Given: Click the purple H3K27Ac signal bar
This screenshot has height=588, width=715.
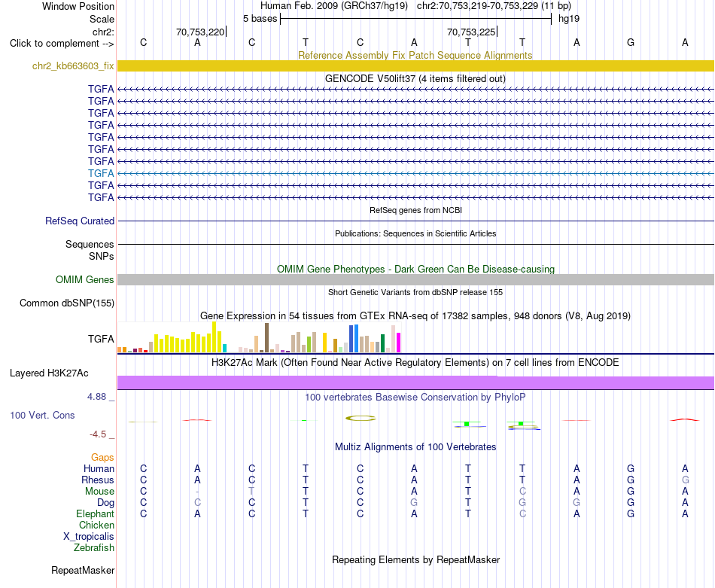Looking at the screenshot, I should pos(415,382).
